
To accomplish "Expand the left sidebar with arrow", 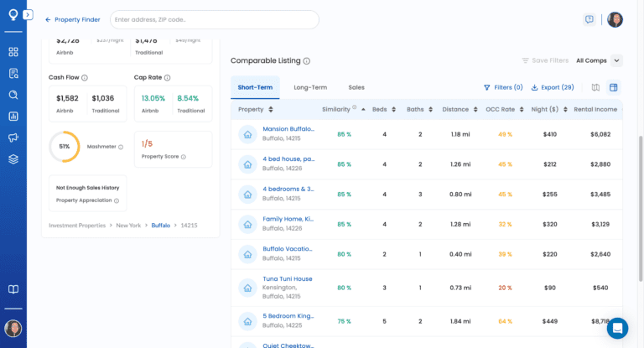I will pos(28,15).
